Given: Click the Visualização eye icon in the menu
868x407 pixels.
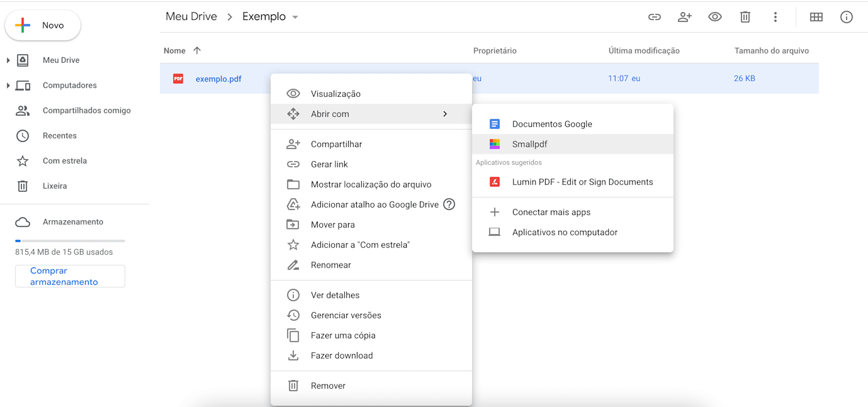Looking at the screenshot, I should point(293,94).
